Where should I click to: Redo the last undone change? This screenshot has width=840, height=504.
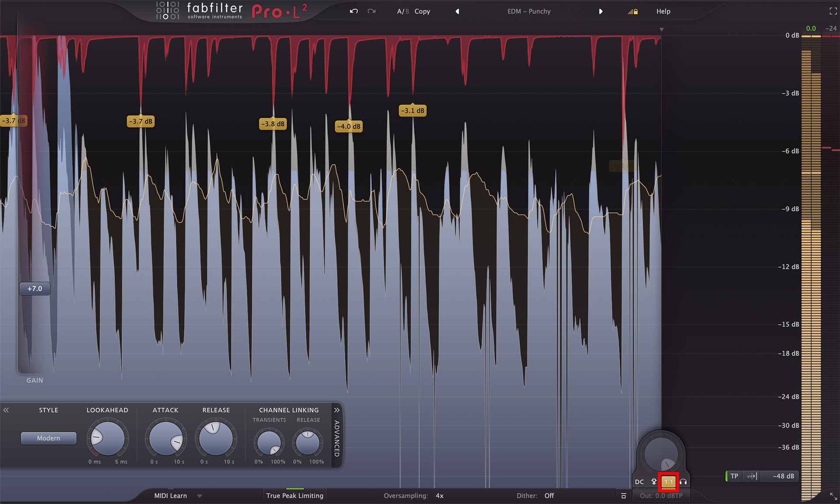pyautogui.click(x=371, y=11)
